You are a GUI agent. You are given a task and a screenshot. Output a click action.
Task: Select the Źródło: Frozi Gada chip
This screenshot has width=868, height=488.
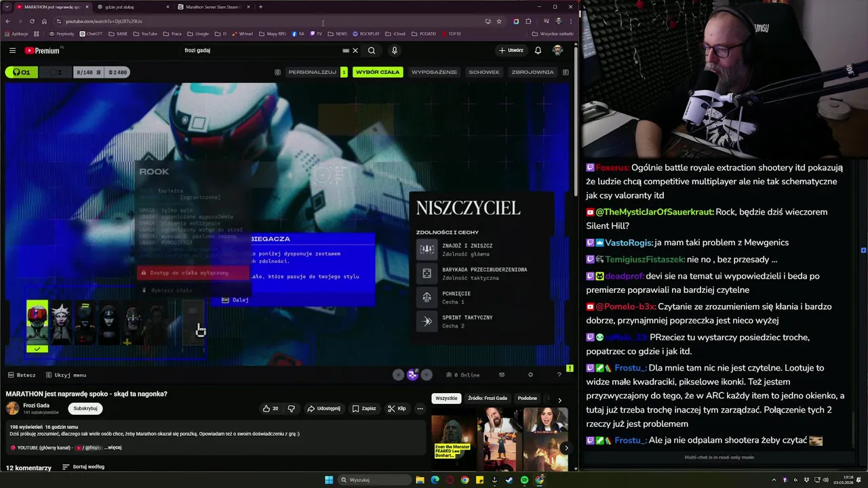tap(488, 399)
